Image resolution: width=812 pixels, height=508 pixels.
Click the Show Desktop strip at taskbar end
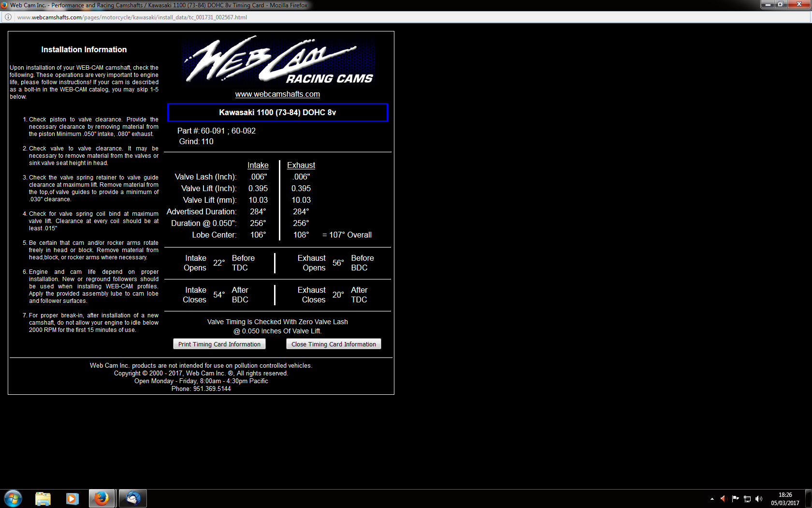click(x=809, y=499)
